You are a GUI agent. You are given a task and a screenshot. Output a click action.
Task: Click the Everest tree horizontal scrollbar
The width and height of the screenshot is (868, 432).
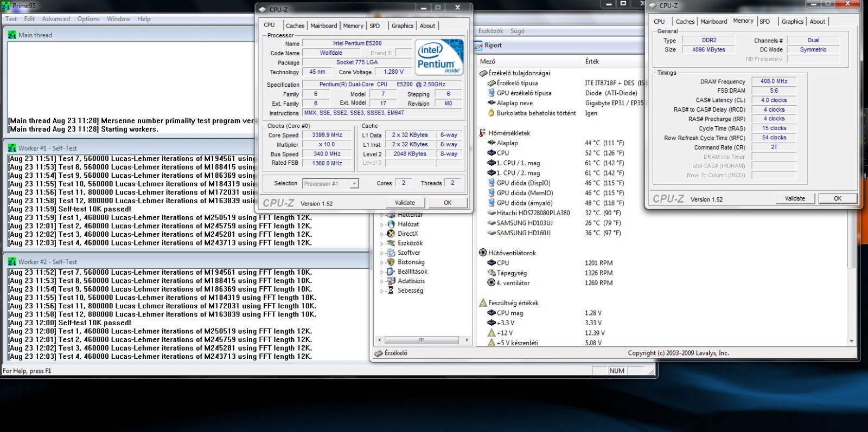click(422, 340)
